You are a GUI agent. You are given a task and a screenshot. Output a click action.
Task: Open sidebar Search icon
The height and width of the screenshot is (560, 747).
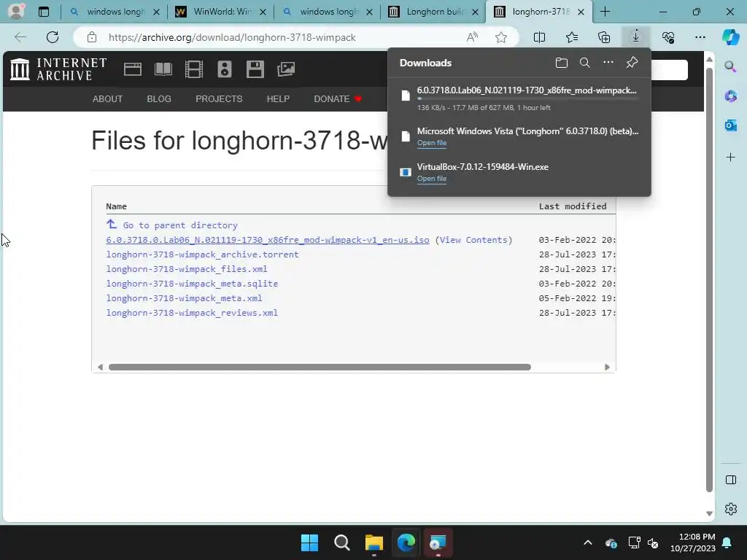coord(730,66)
